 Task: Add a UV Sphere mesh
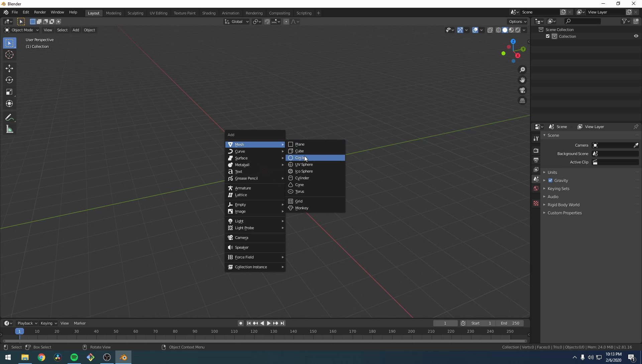pyautogui.click(x=315, y=165)
